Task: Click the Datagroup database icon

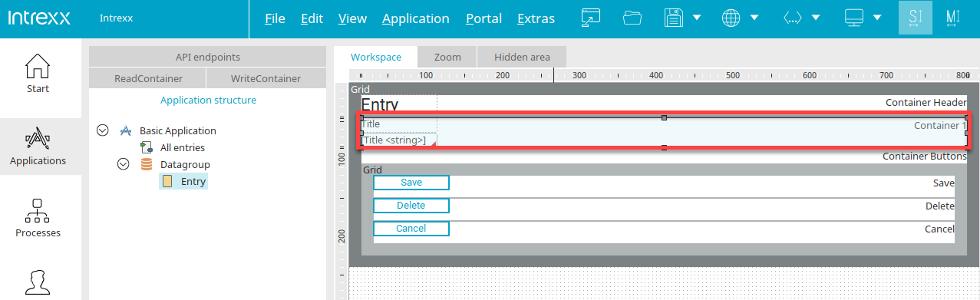Action: pyautogui.click(x=146, y=164)
